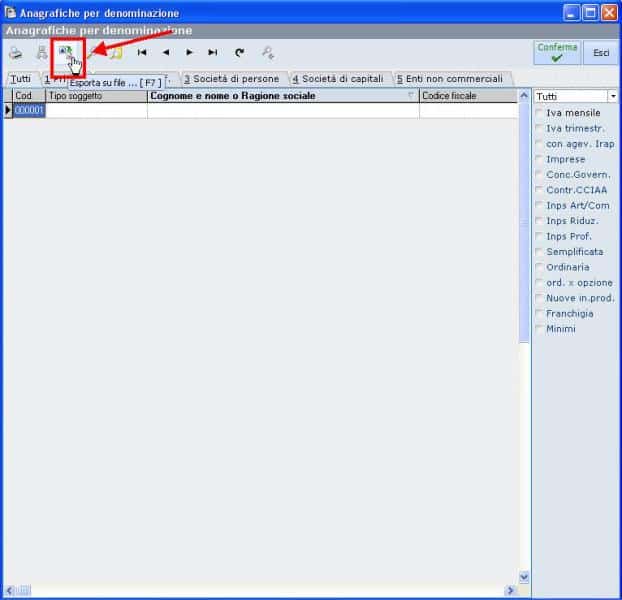
Task: Click the grayed print preview icon
Action: coord(41,53)
